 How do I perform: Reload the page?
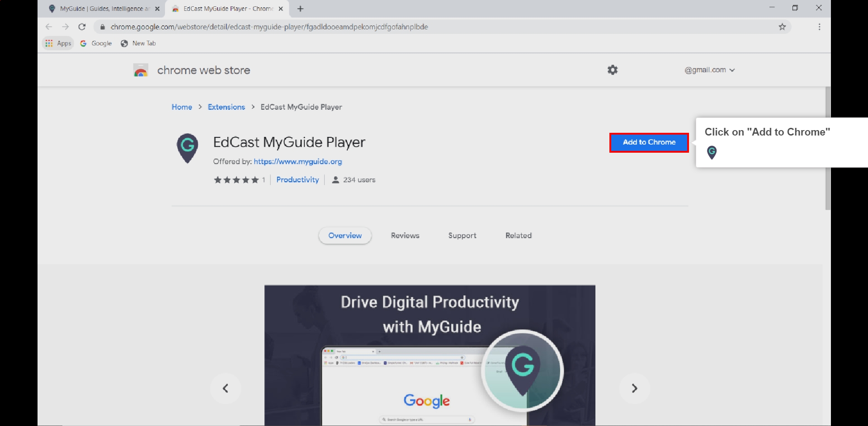coord(82,27)
